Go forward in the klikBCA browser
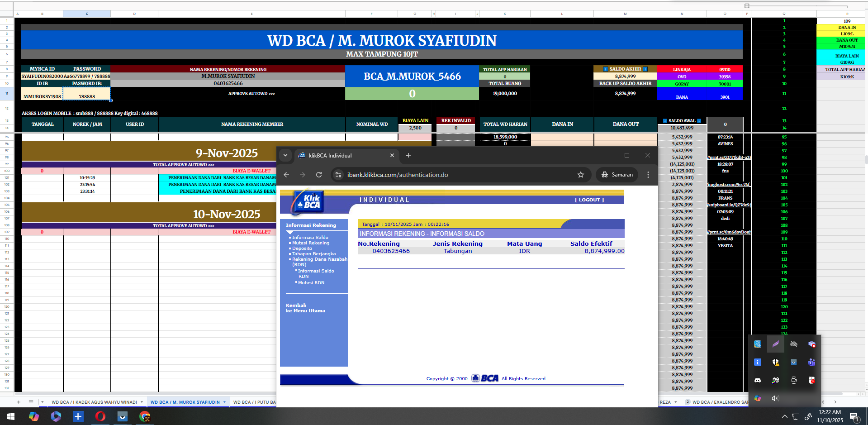 pos(303,175)
